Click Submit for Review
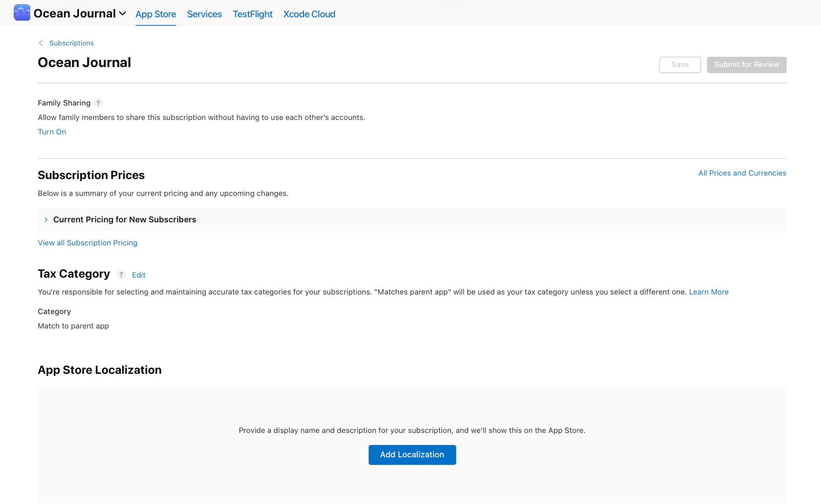 pyautogui.click(x=746, y=65)
